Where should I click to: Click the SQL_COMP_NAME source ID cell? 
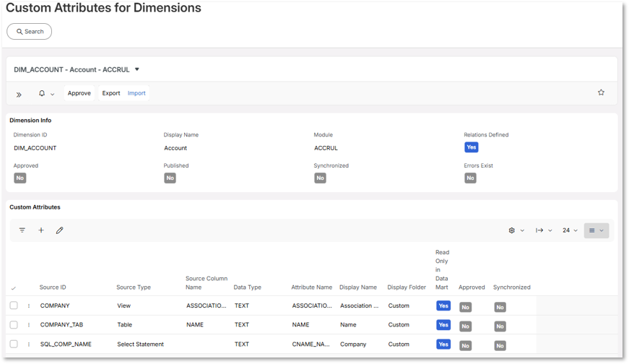click(x=66, y=344)
